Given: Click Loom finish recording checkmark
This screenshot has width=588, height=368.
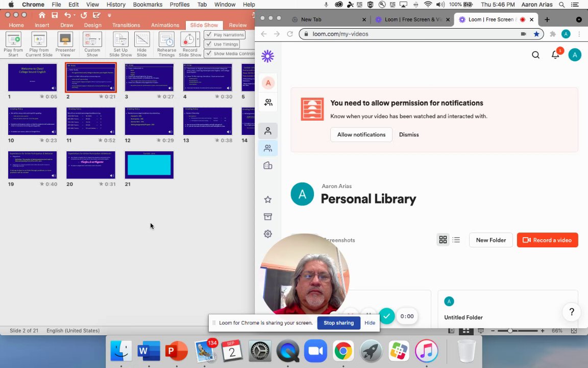Looking at the screenshot, I should 386,316.
